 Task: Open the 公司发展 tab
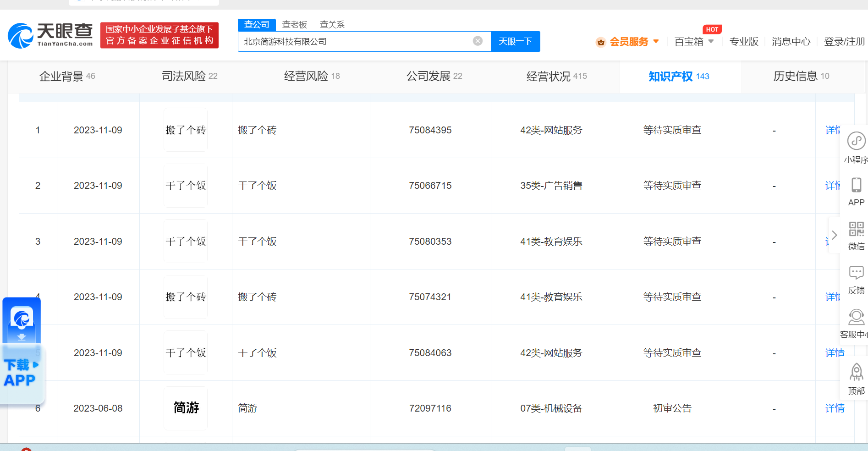(434, 76)
